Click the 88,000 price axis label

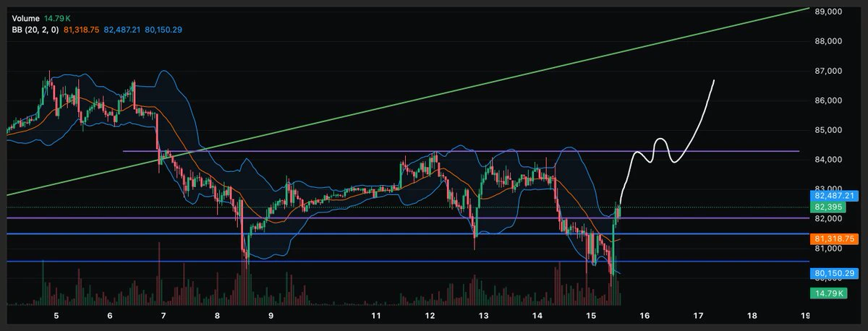pos(828,41)
